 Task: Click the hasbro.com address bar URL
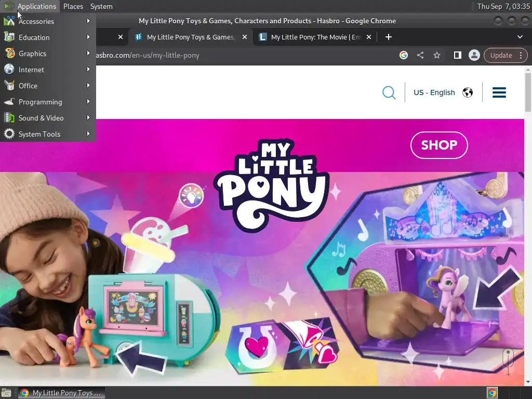point(147,55)
